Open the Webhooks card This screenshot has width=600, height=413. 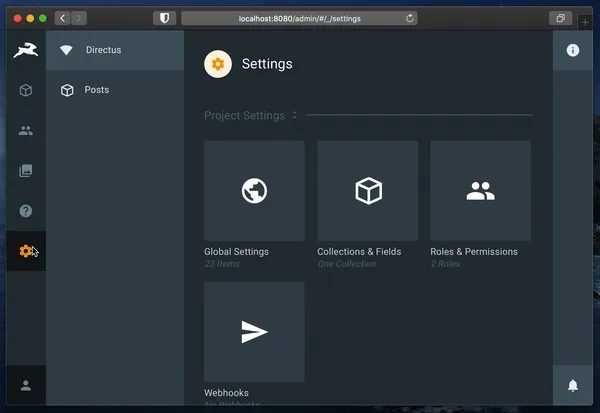[254, 332]
